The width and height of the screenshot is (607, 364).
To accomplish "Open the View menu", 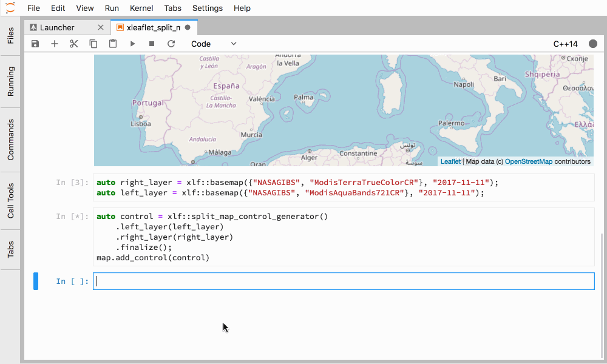I will coord(85,8).
